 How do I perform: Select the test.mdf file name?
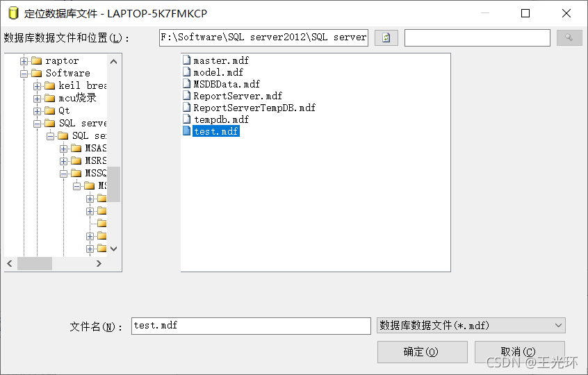216,131
